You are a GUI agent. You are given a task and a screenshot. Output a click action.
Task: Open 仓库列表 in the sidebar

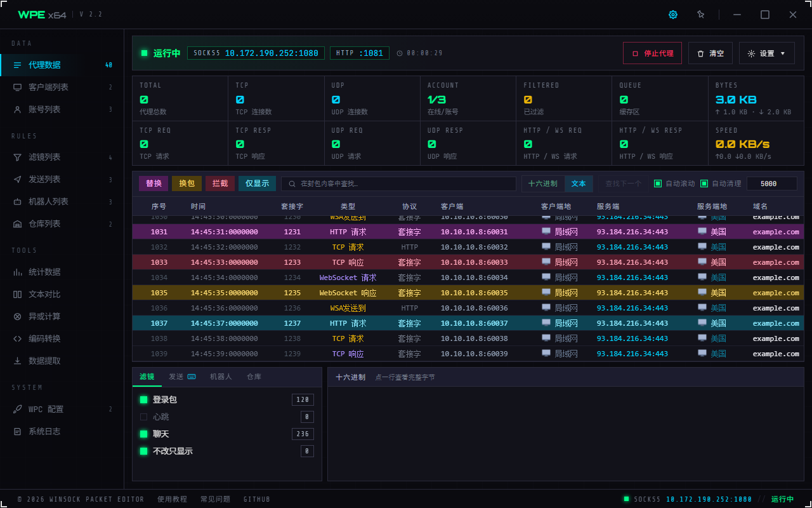pyautogui.click(x=62, y=224)
